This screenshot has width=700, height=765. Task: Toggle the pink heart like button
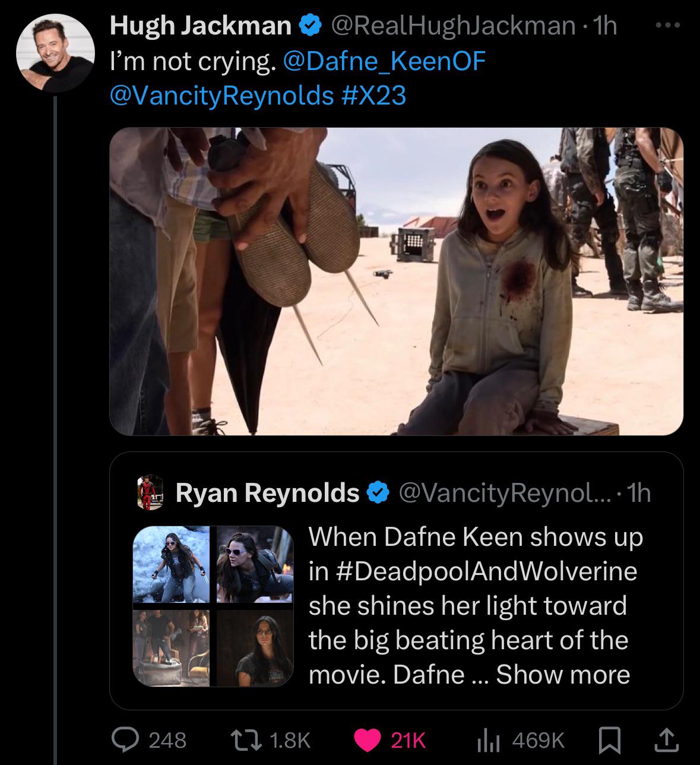pyautogui.click(x=368, y=739)
